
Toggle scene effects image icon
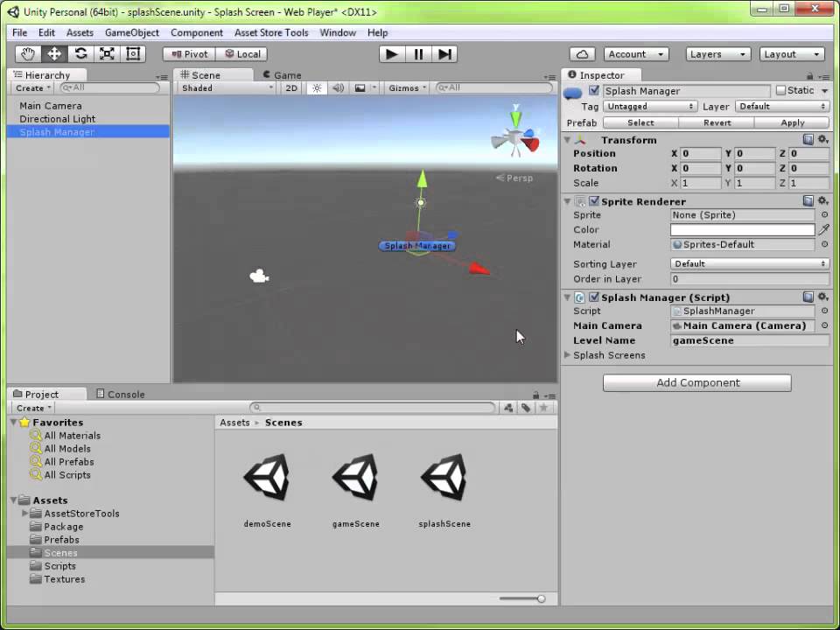[360, 87]
